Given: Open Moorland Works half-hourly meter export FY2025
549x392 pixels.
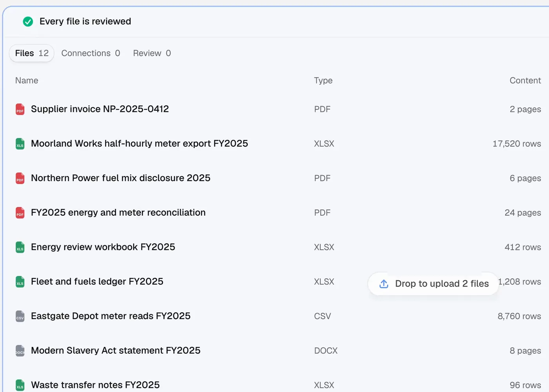Looking at the screenshot, I should (140, 143).
